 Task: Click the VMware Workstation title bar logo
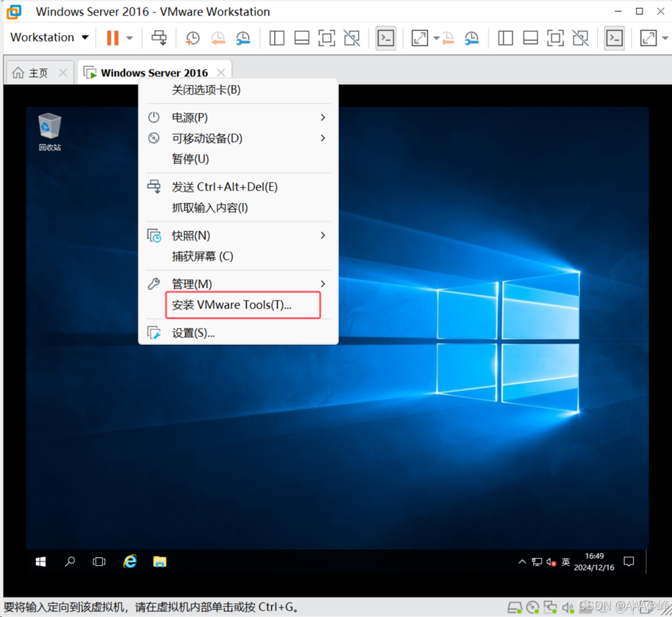(14, 12)
